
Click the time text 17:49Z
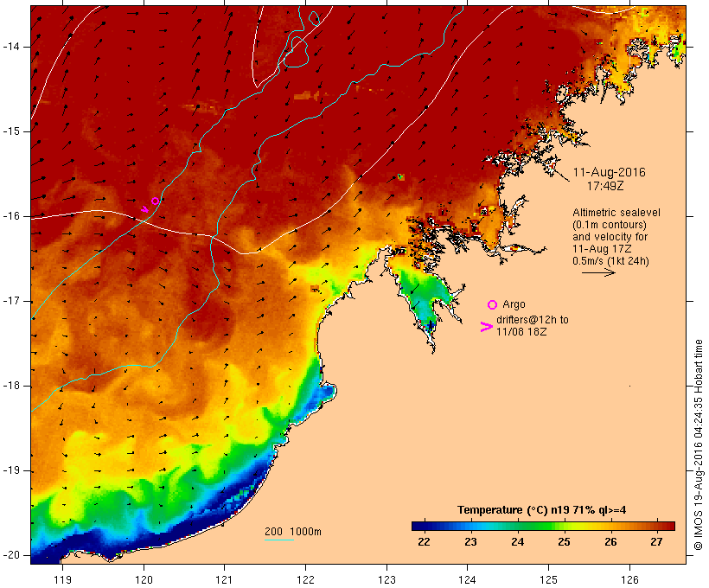click(x=605, y=186)
